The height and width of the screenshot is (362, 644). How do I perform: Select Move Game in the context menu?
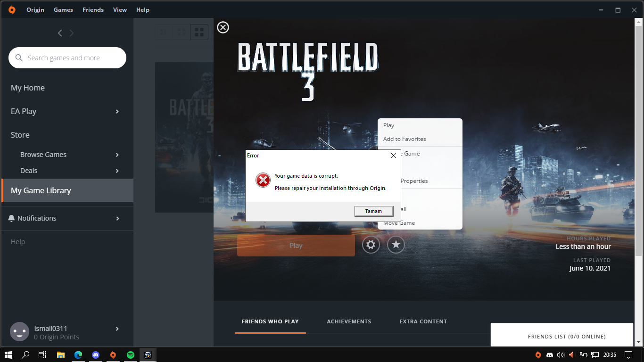point(420,223)
